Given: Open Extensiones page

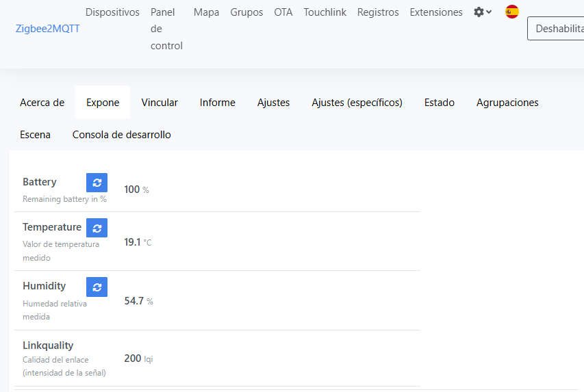Looking at the screenshot, I should [x=435, y=12].
